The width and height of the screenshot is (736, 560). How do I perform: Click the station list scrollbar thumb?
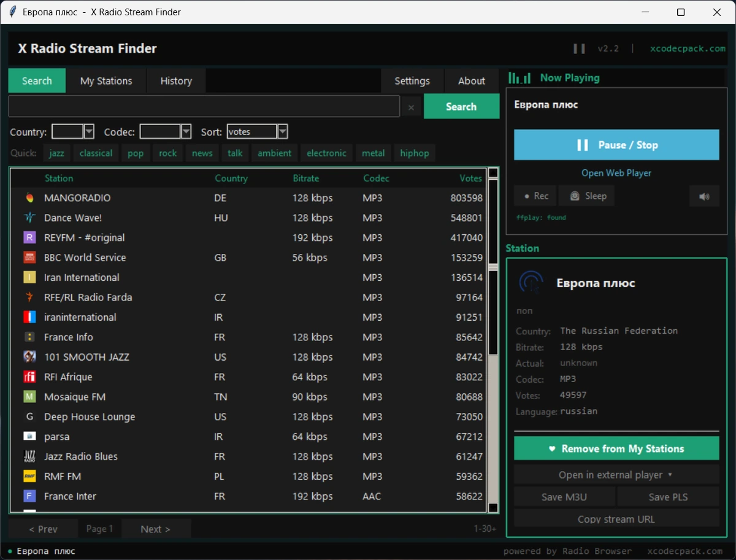(493, 266)
